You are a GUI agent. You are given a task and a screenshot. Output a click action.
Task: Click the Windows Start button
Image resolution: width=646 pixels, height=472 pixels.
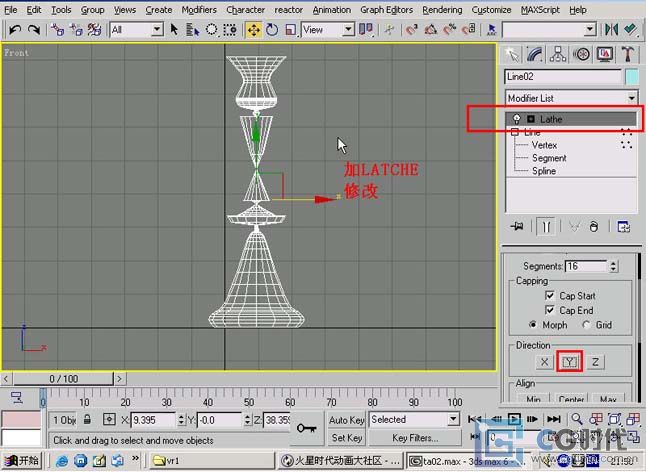(x=23, y=460)
